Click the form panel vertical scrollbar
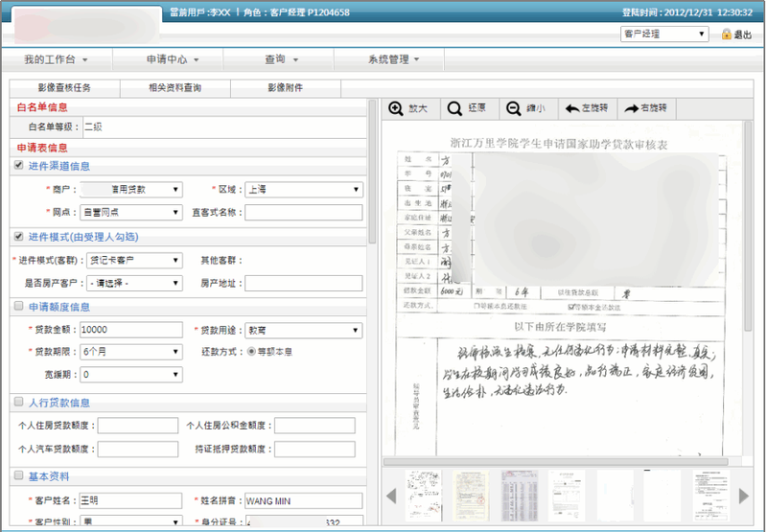Screen dimensions: 767x532 372,173
